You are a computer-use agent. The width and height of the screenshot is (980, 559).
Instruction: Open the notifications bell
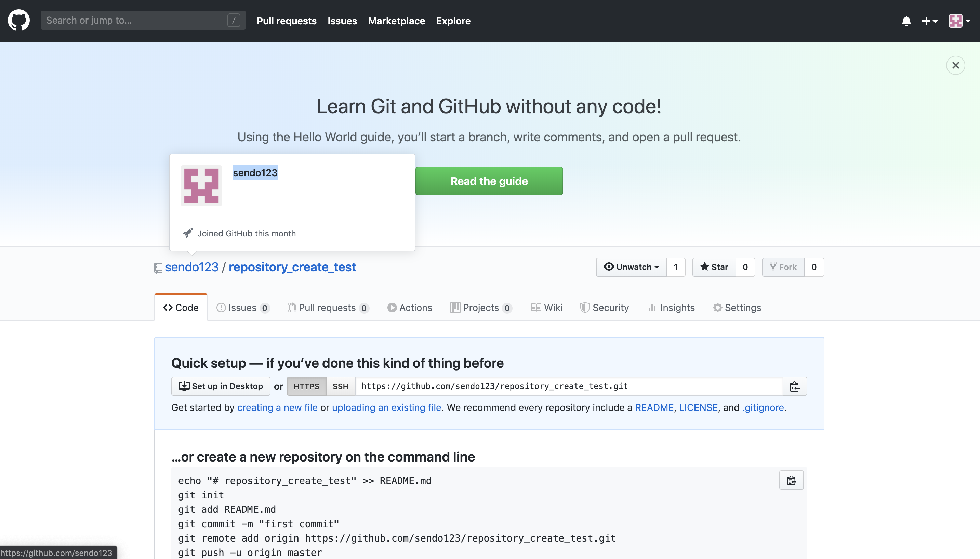[x=906, y=21]
